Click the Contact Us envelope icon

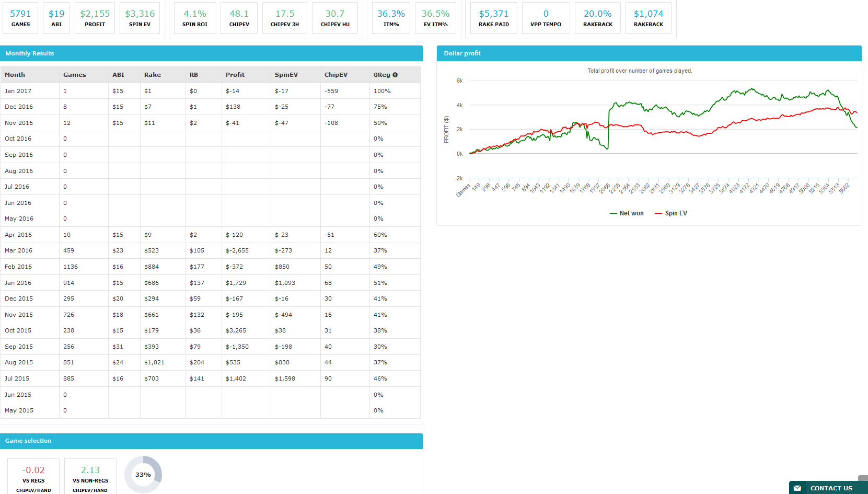coord(797,488)
